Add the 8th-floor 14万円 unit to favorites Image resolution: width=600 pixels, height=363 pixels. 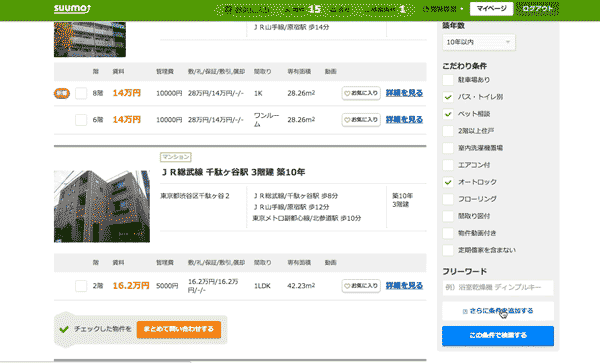point(361,93)
